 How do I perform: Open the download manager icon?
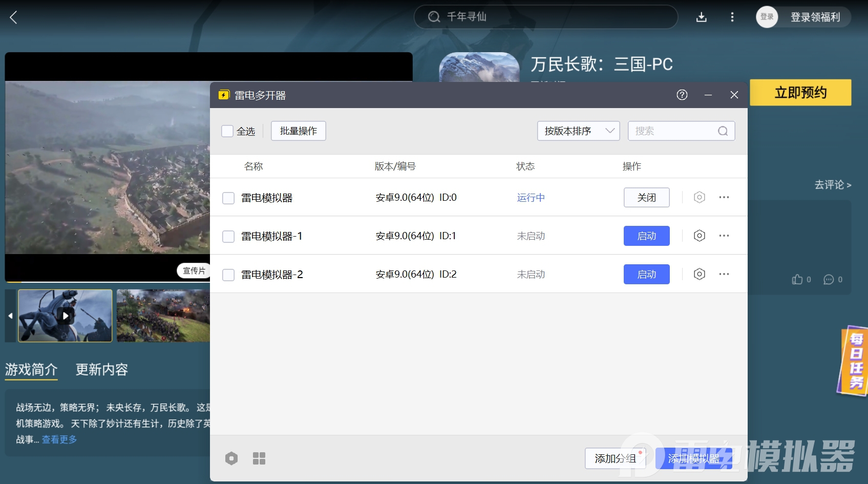pyautogui.click(x=701, y=17)
